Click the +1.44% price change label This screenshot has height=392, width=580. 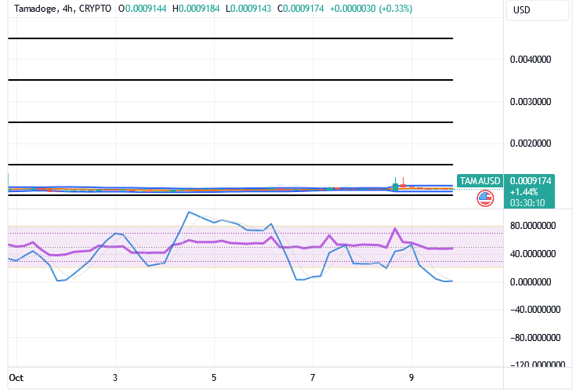click(524, 192)
